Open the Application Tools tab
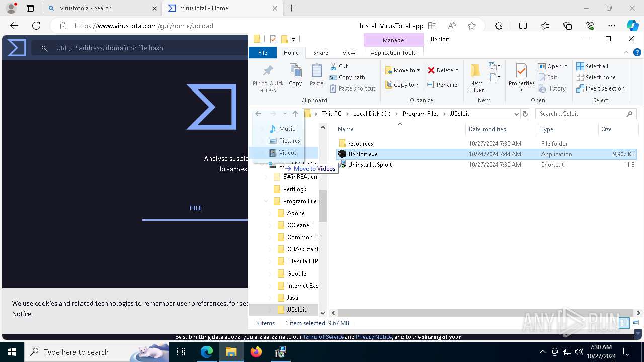Image resolution: width=644 pixels, height=362 pixels. pyautogui.click(x=393, y=53)
